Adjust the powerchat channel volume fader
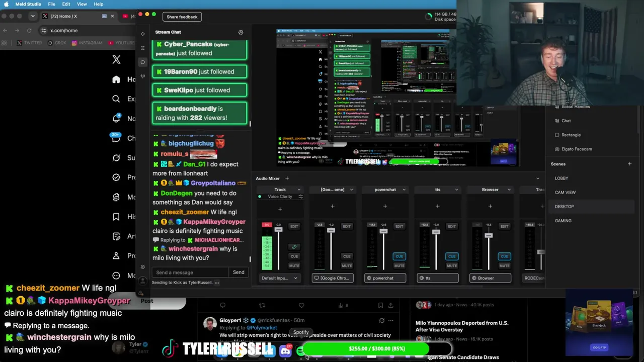This screenshot has height=362, width=644. pos(383,231)
